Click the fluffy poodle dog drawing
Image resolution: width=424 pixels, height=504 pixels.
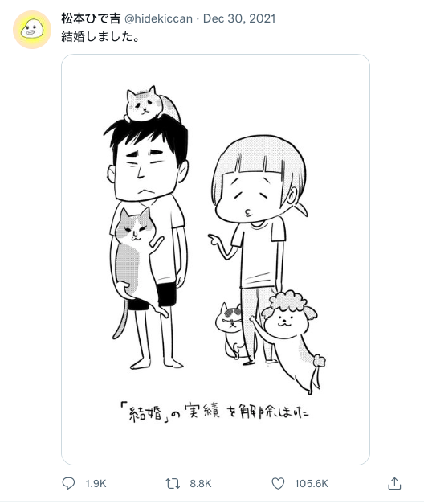(x=291, y=341)
